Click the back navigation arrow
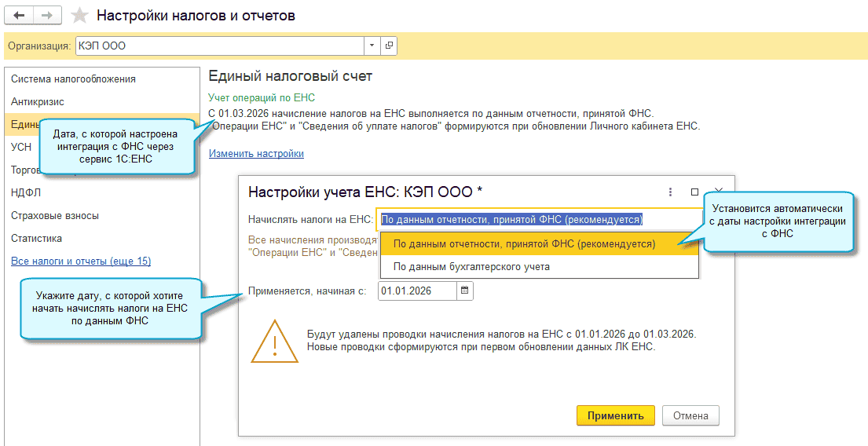Viewport: 868px width, 446px height. coord(19,16)
